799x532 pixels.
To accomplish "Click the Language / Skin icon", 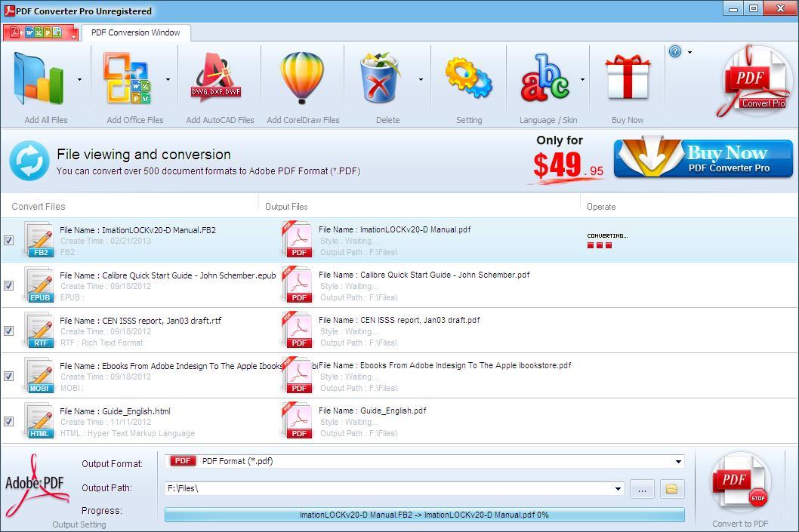I will tap(544, 79).
